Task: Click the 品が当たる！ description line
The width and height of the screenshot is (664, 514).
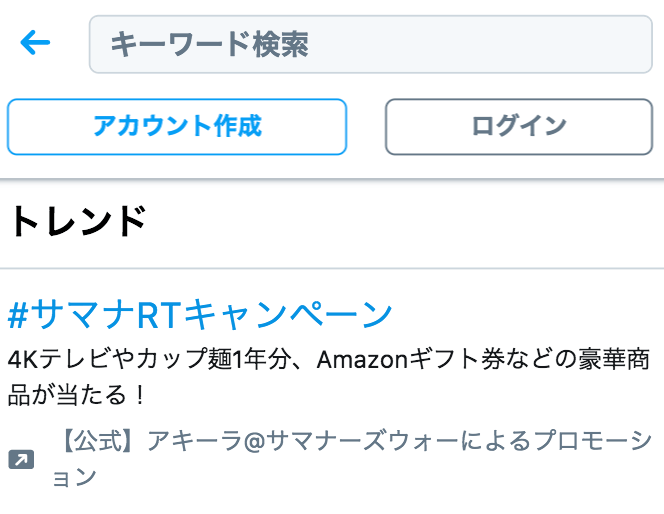Action: [x=77, y=394]
